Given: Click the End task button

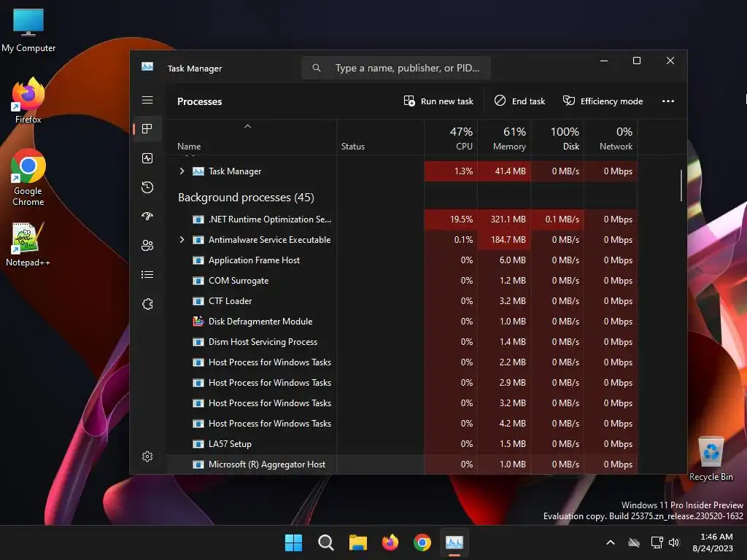Looking at the screenshot, I should point(519,101).
